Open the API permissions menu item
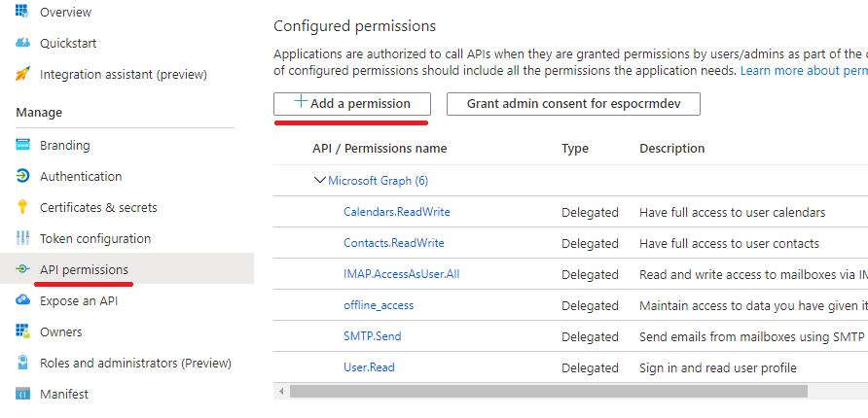Screen dimensions: 868x418 click(84, 269)
